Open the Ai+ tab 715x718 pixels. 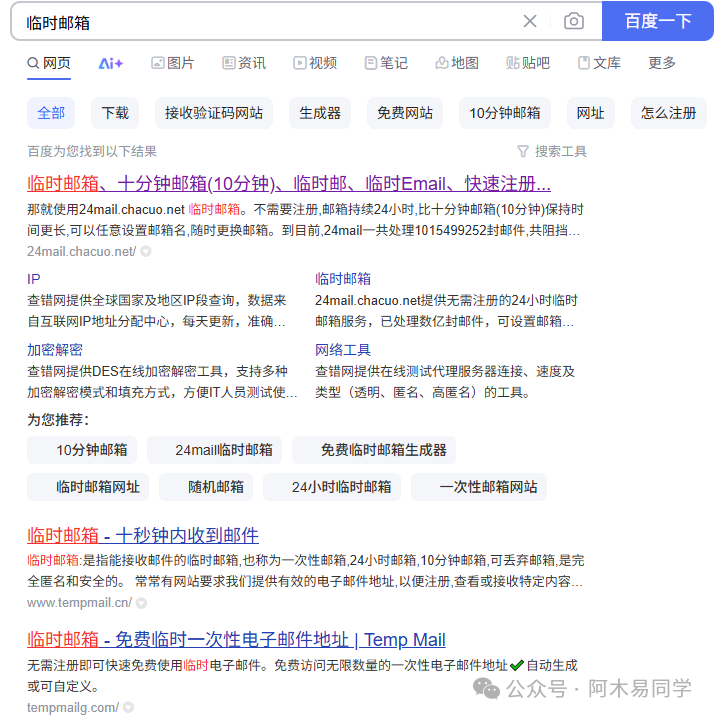pyautogui.click(x=110, y=63)
